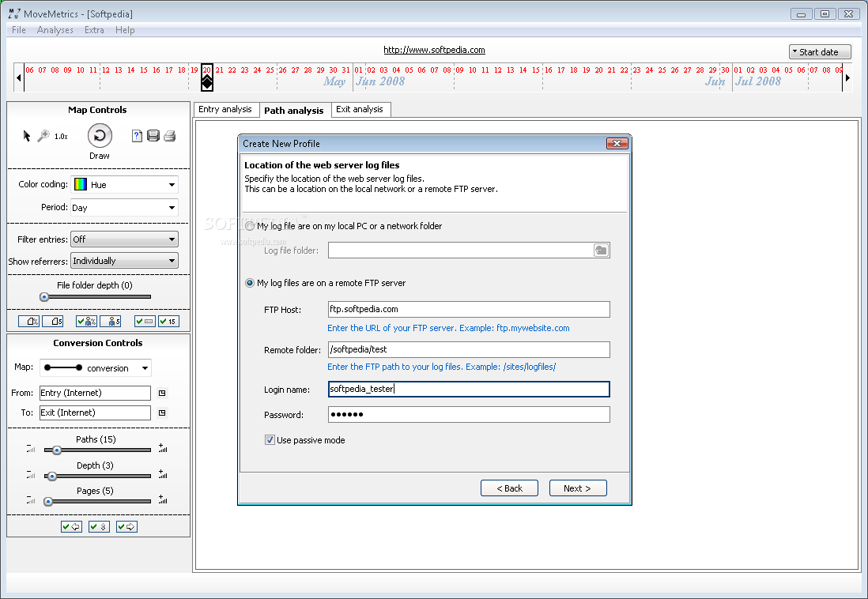Toggle the visitor count 5 button
This screenshot has width=868, height=599.
tap(110, 321)
